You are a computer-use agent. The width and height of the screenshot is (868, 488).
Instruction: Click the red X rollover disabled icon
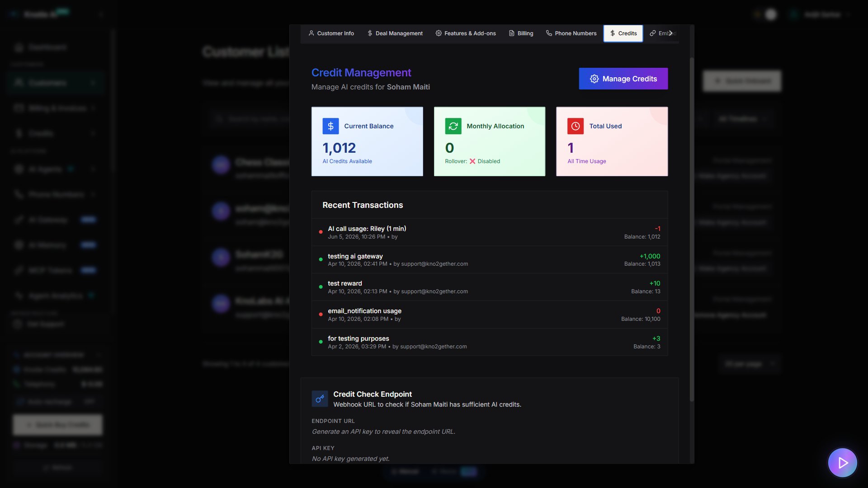point(472,161)
